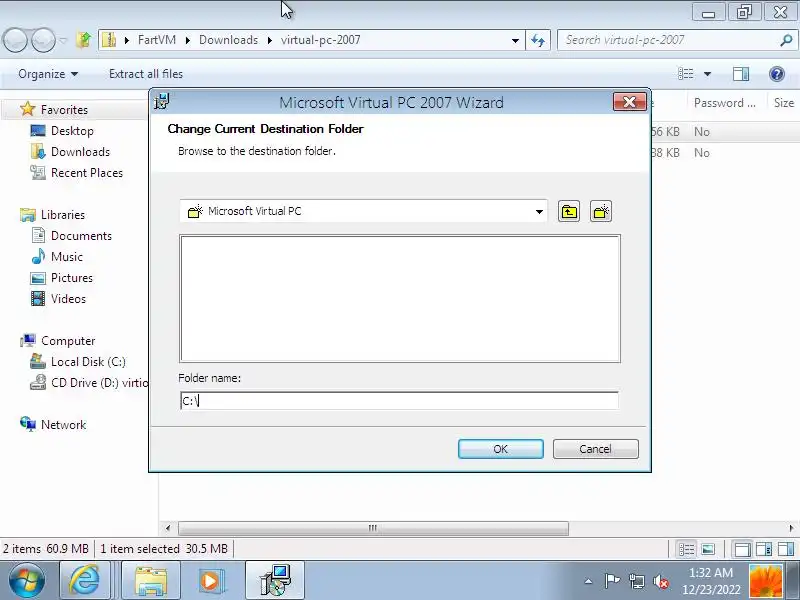This screenshot has height=600, width=800.
Task: Select Favorites in the navigation pane
Action: coord(64,110)
